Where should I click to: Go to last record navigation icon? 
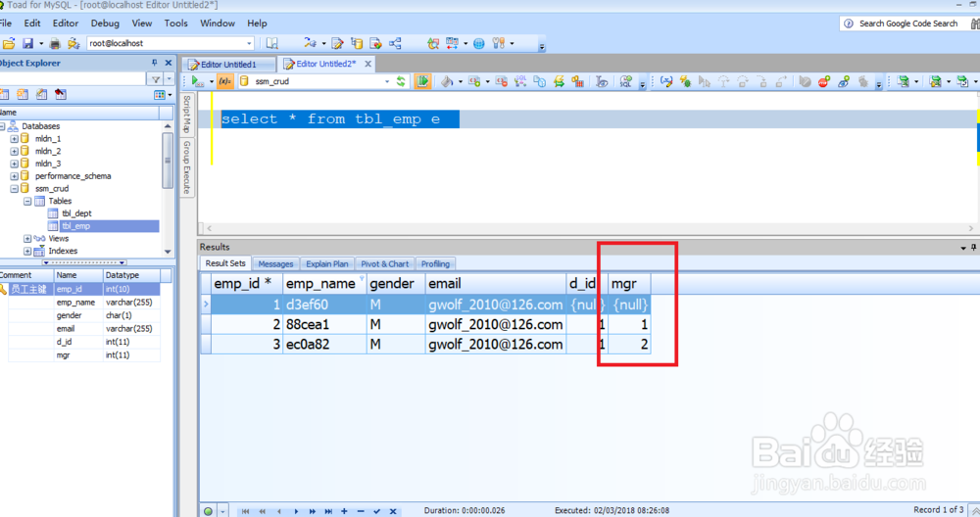[328, 511]
